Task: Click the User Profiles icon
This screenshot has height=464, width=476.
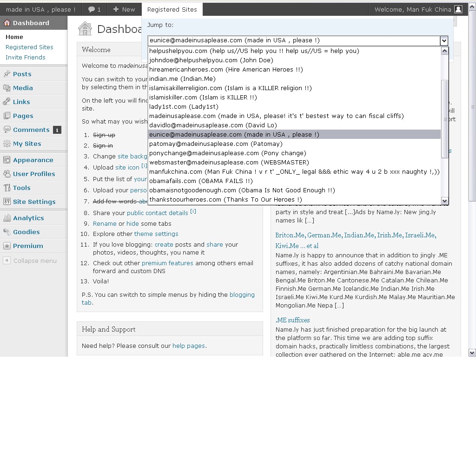Action: click(x=7, y=174)
